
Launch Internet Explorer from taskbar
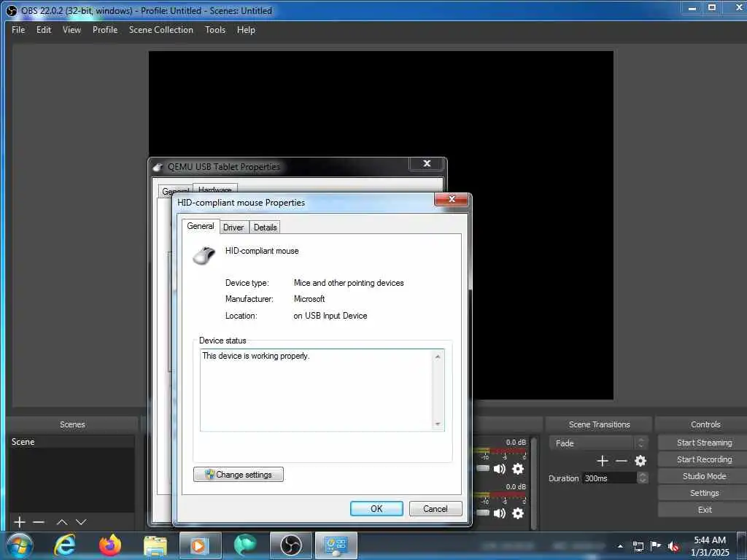65,545
